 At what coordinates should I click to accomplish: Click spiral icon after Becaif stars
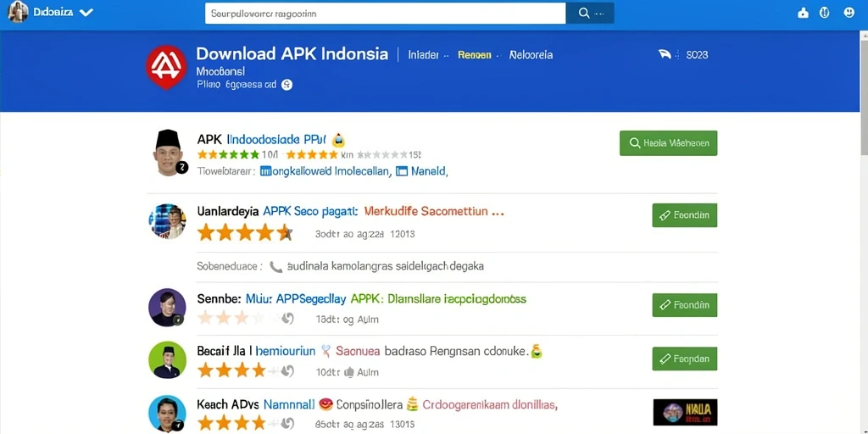pyautogui.click(x=287, y=371)
